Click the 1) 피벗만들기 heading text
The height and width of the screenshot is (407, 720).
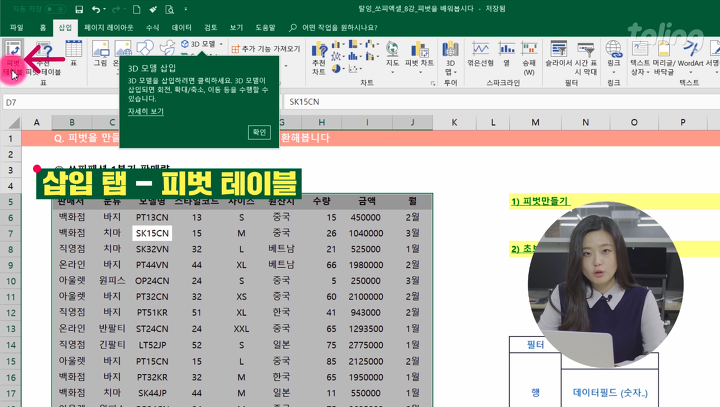point(540,201)
